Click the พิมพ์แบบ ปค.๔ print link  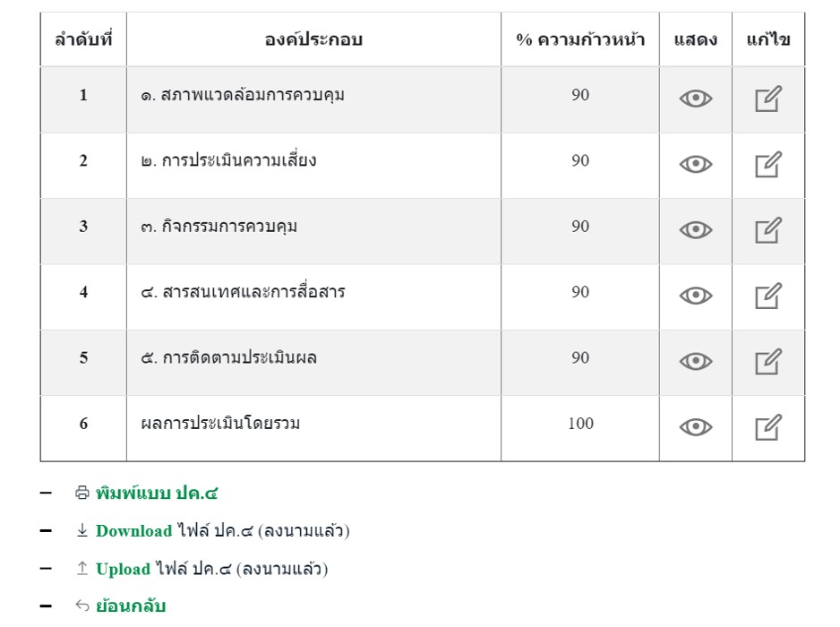pyautogui.click(x=157, y=493)
